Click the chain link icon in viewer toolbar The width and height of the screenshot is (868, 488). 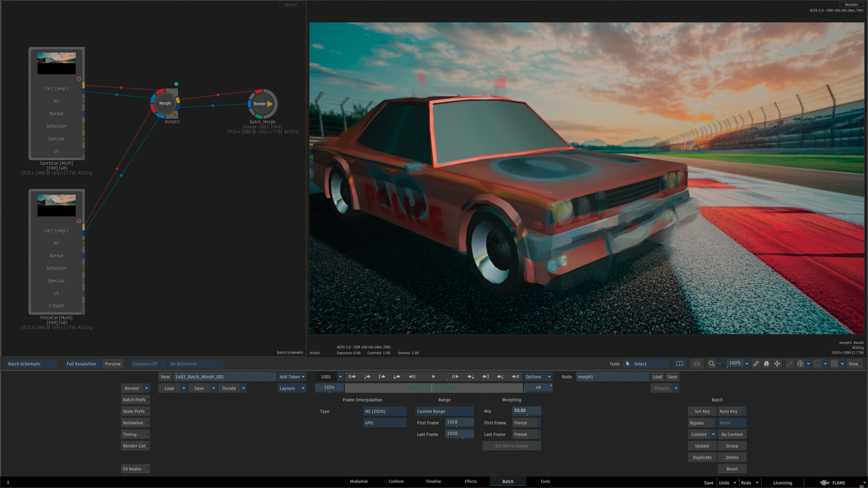[756, 364]
